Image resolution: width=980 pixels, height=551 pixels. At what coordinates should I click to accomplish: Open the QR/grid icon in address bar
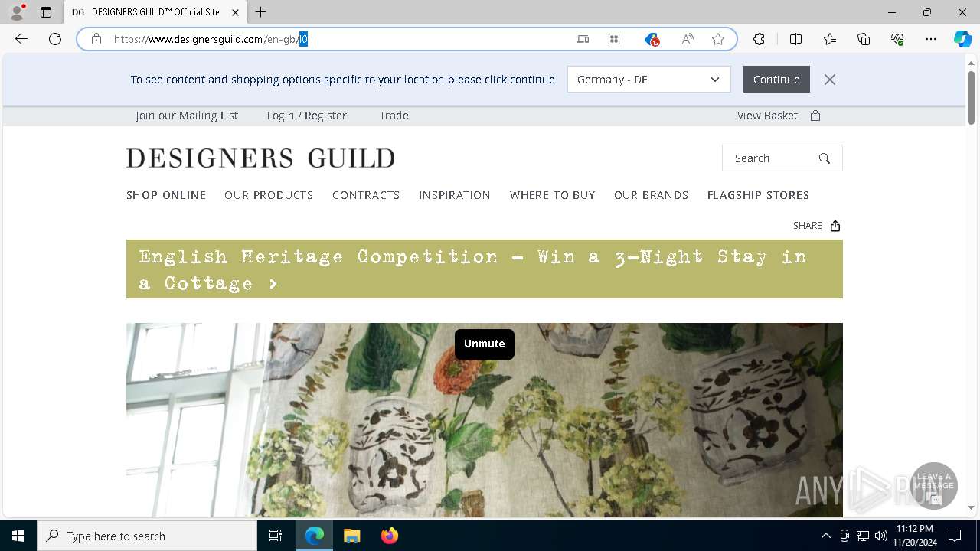pyautogui.click(x=614, y=39)
